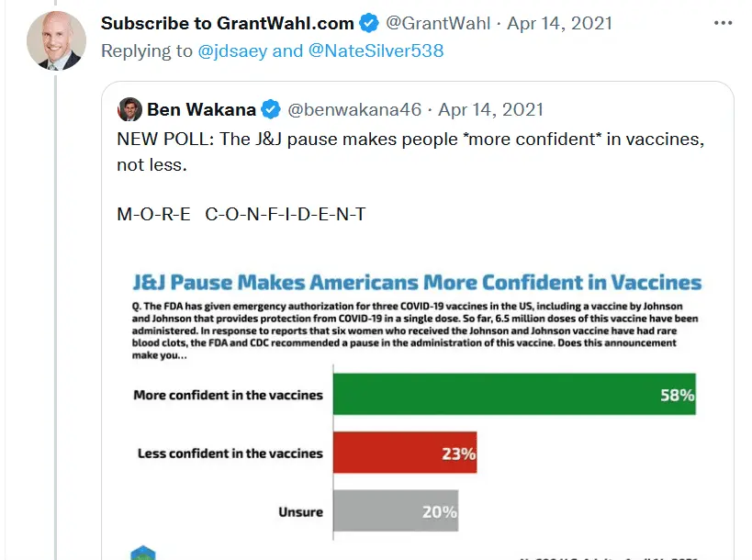Open the "Subscribe to GrantWahl.com" display name
Image resolution: width=752 pixels, height=560 pixels.
(228, 23)
